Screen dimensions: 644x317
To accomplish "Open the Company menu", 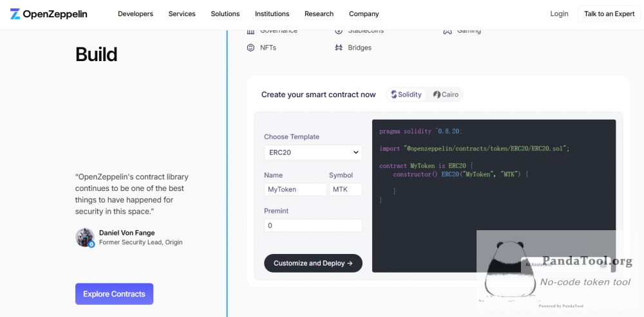I will (x=364, y=14).
